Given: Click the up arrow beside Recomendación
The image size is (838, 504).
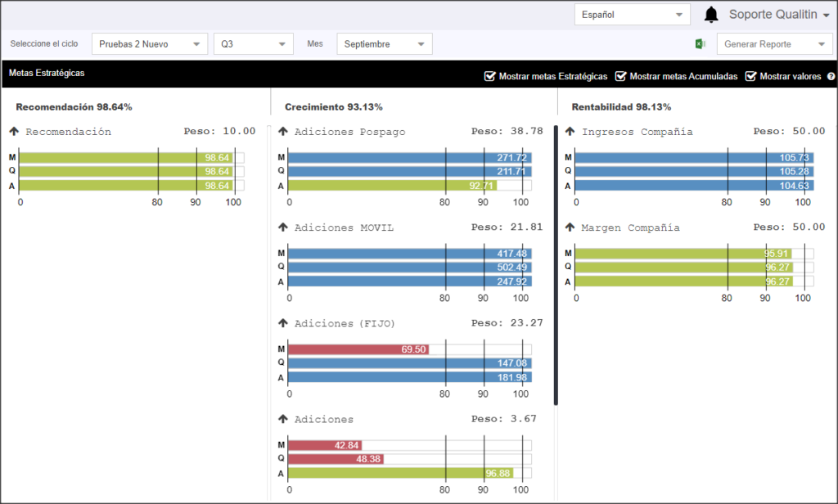Looking at the screenshot, I should tap(15, 131).
